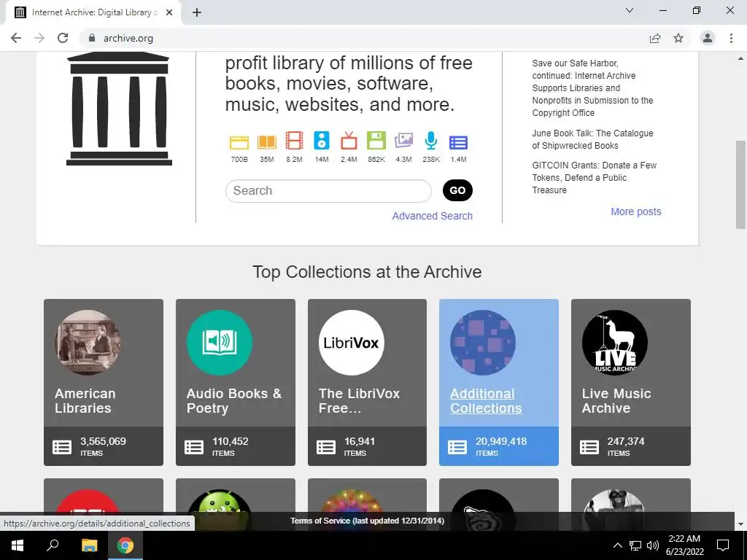Open the images icon labeled 4.3M
This screenshot has width=747, height=560.
[x=403, y=141]
